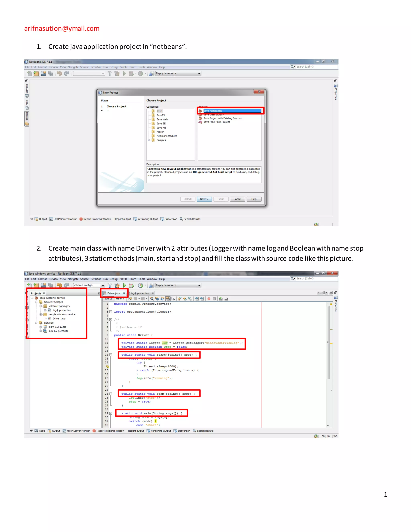Click Uncomment icon in editor toolbar
This screenshot has width=411, height=532.
[x=226, y=299]
